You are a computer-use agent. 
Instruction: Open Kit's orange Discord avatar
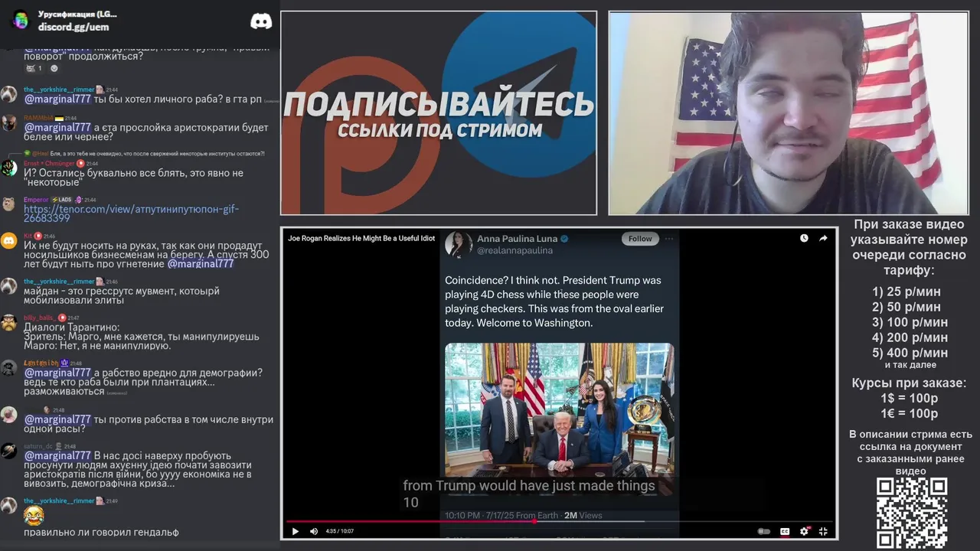(x=8, y=241)
